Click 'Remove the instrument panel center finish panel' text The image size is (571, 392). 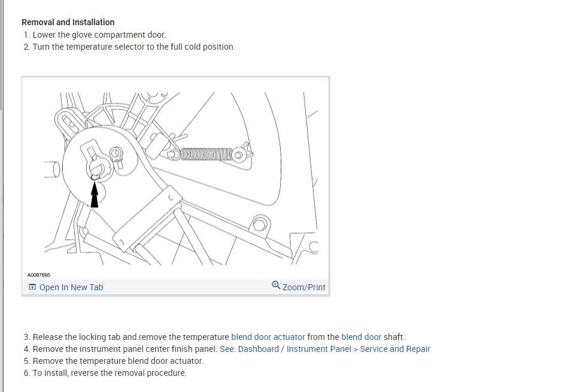(125, 349)
